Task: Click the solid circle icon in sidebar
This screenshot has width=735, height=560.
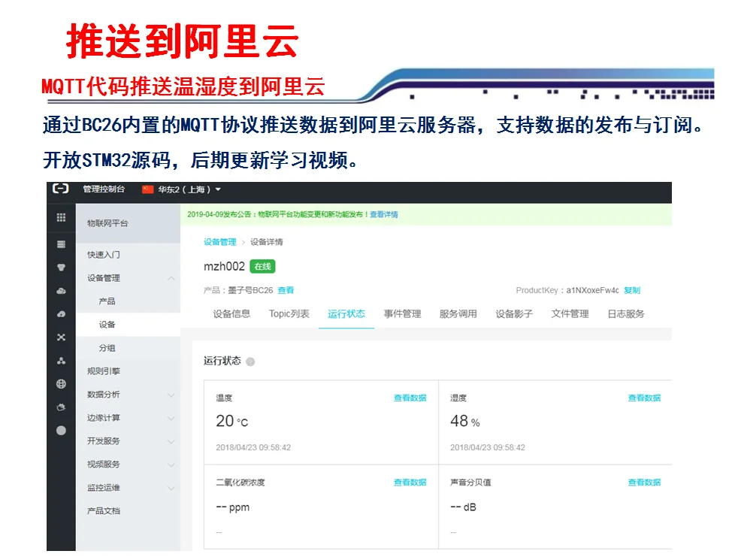Action: (x=61, y=431)
